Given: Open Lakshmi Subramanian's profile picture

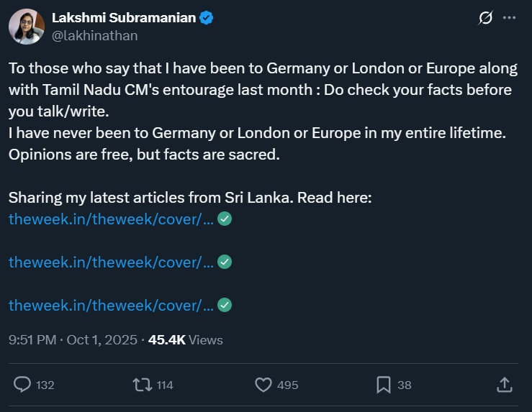Looking at the screenshot, I should pos(26,27).
